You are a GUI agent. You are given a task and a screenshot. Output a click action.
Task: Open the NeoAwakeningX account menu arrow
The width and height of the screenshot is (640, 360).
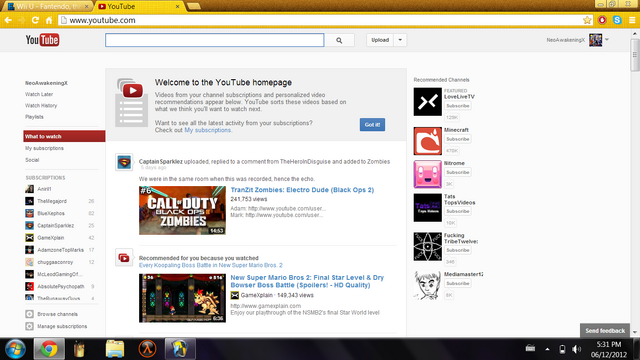pyautogui.click(x=607, y=40)
